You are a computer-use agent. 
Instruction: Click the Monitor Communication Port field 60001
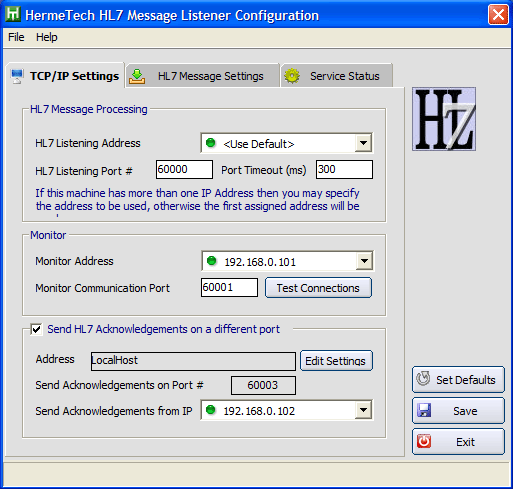click(229, 287)
